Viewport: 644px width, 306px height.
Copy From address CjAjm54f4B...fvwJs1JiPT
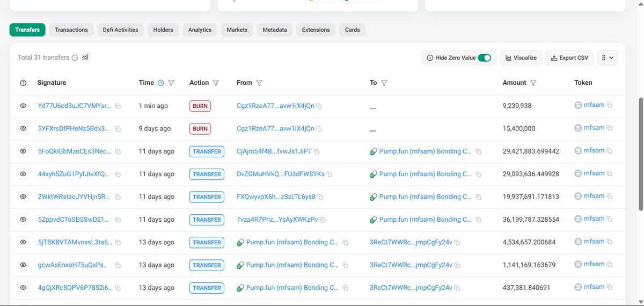click(316, 152)
